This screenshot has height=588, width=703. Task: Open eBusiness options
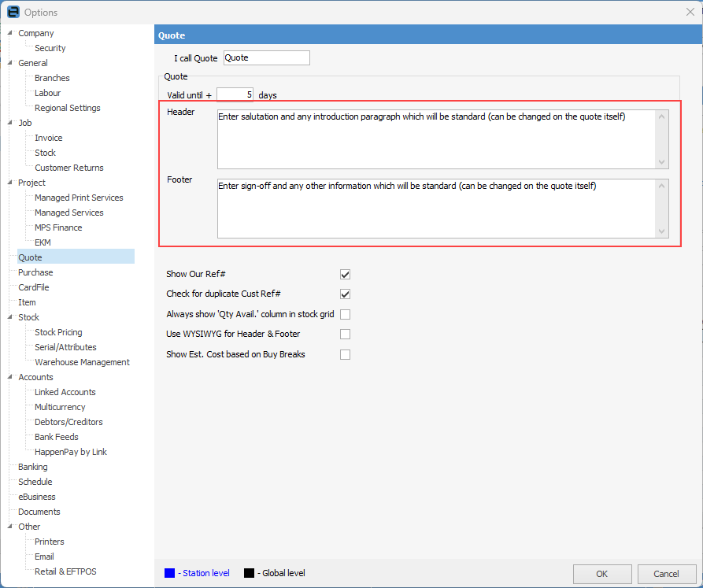click(37, 497)
